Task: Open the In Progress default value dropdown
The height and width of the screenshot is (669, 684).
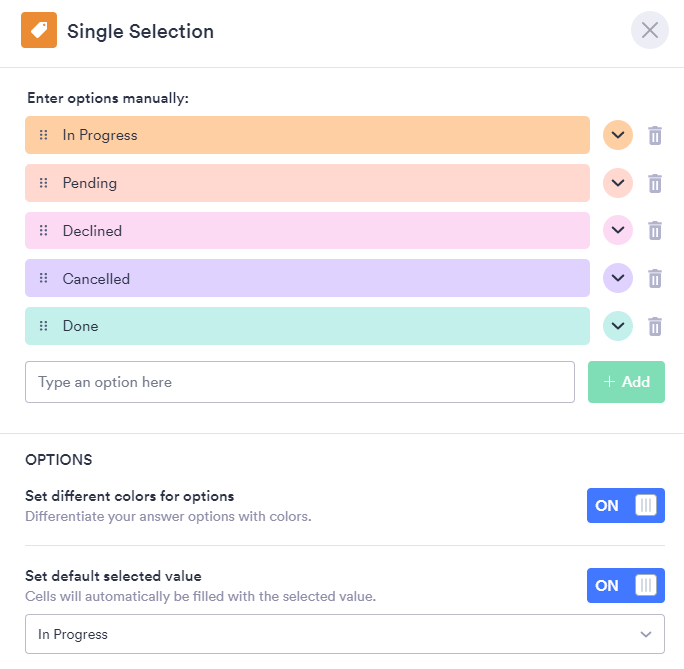Action: [344, 634]
